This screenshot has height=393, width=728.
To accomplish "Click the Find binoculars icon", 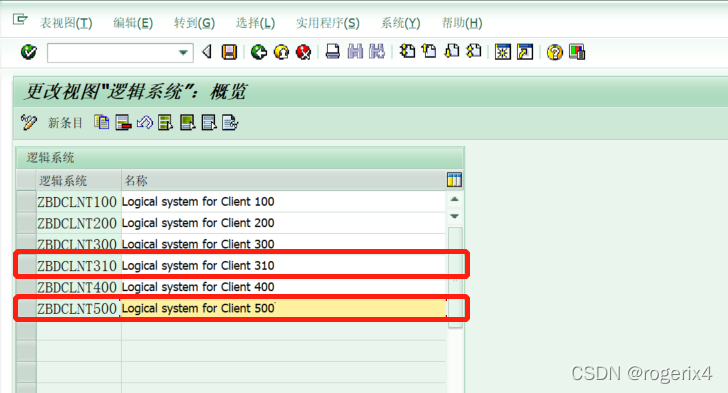I will point(355,52).
